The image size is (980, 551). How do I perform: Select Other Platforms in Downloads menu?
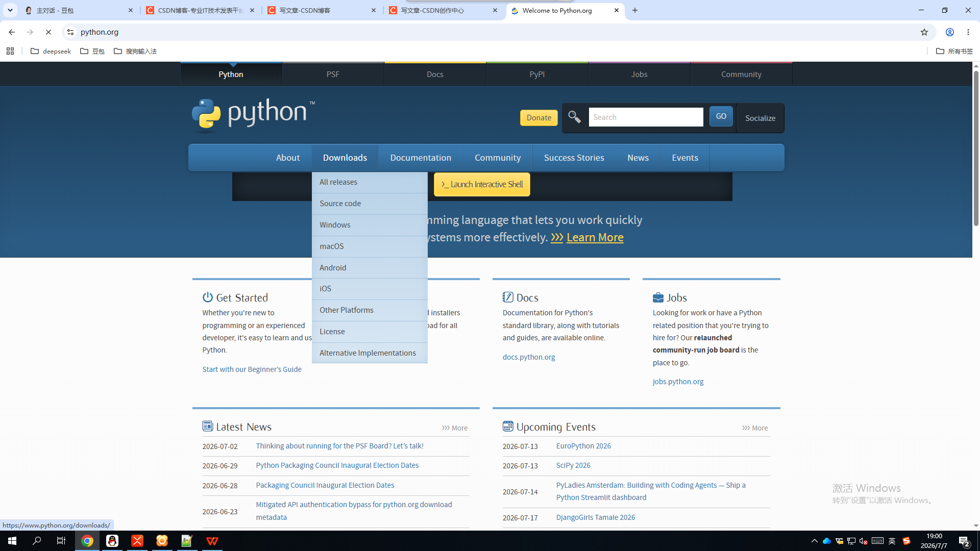[x=370, y=310]
